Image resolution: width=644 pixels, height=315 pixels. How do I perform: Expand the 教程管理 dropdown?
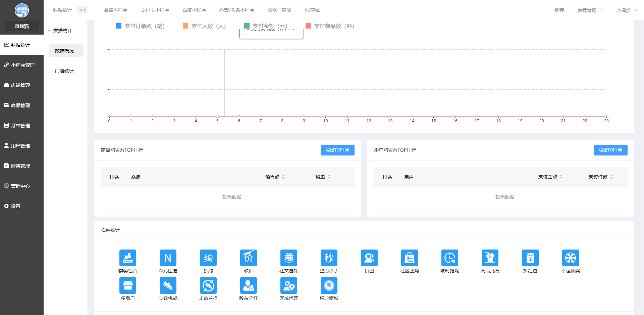(590, 10)
